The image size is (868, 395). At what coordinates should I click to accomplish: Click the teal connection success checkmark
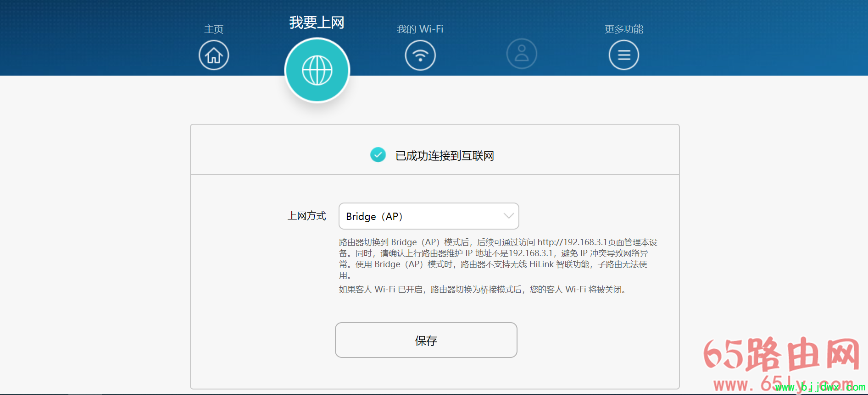378,155
